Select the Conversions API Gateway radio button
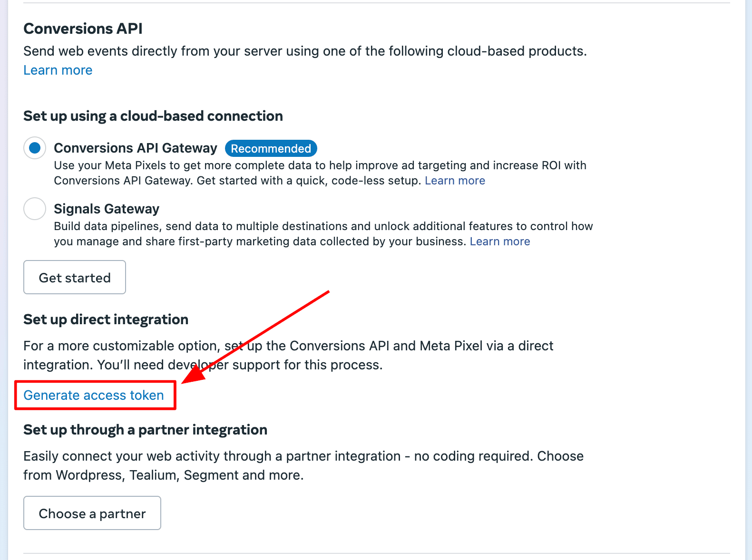752x560 pixels. [35, 148]
